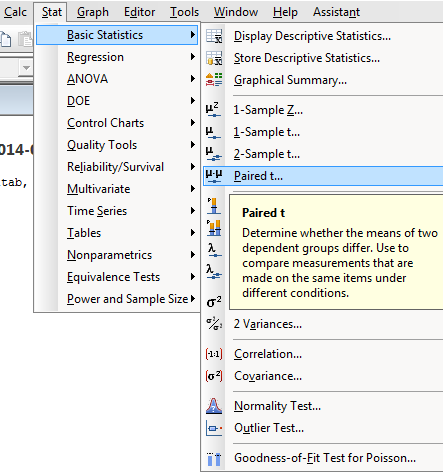Click the Display Descriptive Statistics icon

(x=214, y=36)
